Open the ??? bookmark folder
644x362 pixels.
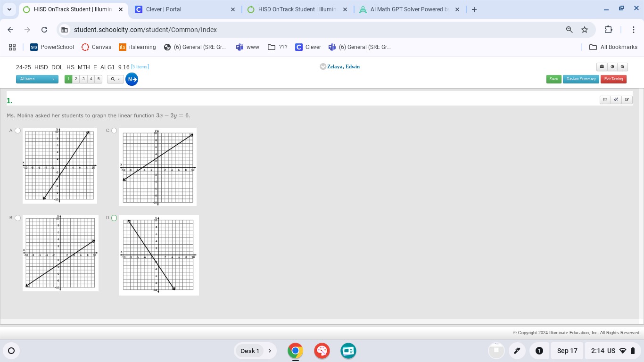[x=278, y=47]
